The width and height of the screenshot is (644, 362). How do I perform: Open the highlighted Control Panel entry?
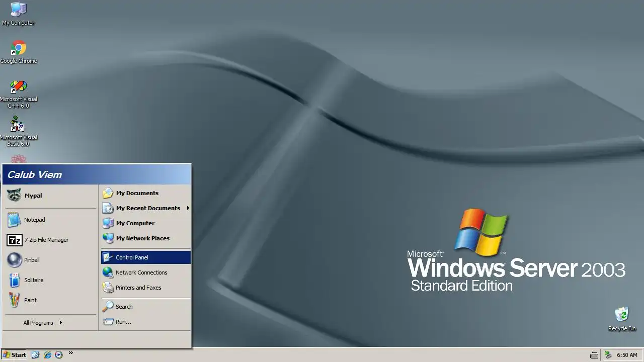point(146,257)
